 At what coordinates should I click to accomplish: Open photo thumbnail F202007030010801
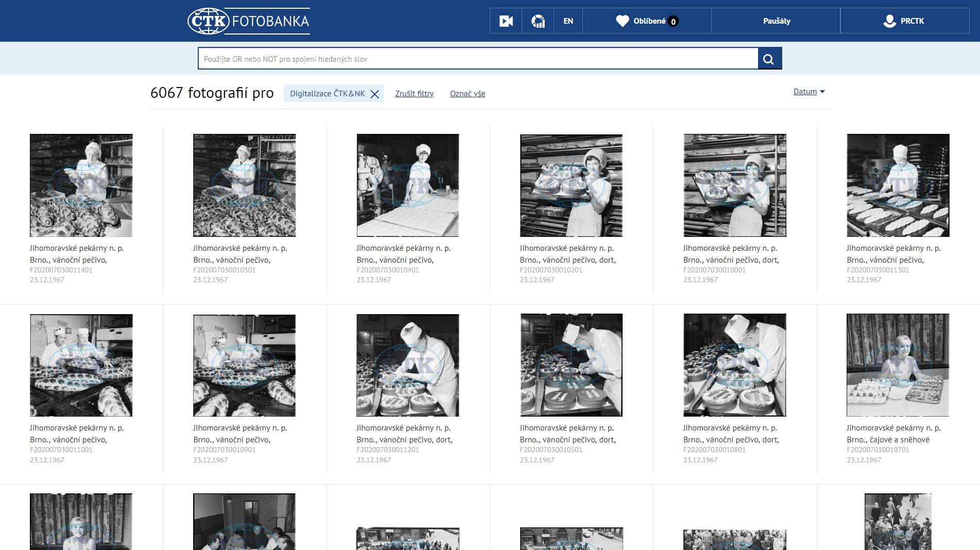click(x=735, y=365)
